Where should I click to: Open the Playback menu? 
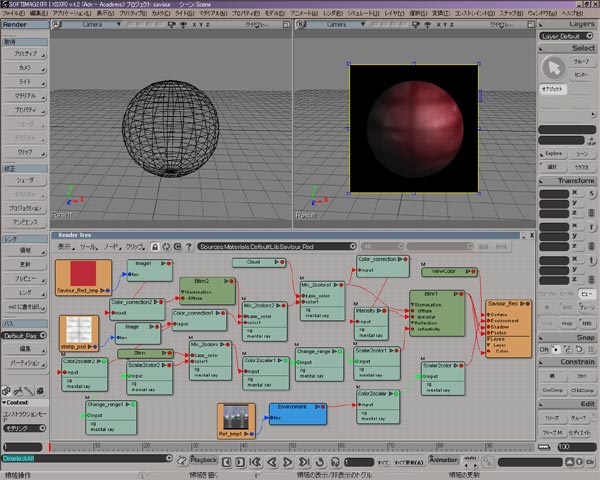tap(204, 460)
